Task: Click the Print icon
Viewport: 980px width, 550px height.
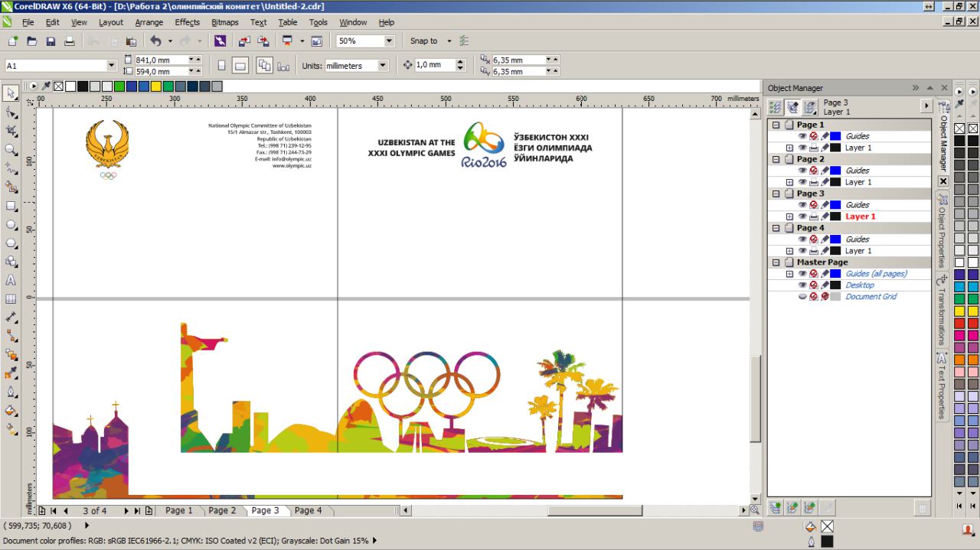Action: (x=70, y=41)
